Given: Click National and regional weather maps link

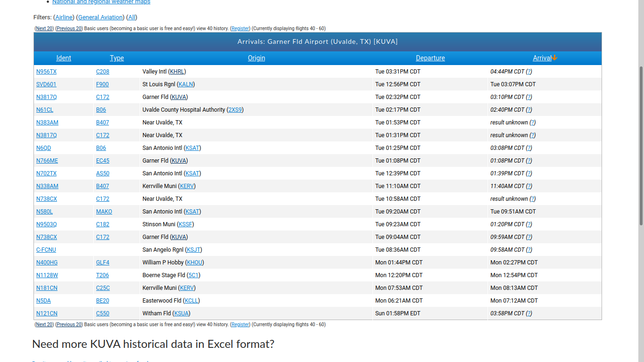Looking at the screenshot, I should pyautogui.click(x=101, y=2).
